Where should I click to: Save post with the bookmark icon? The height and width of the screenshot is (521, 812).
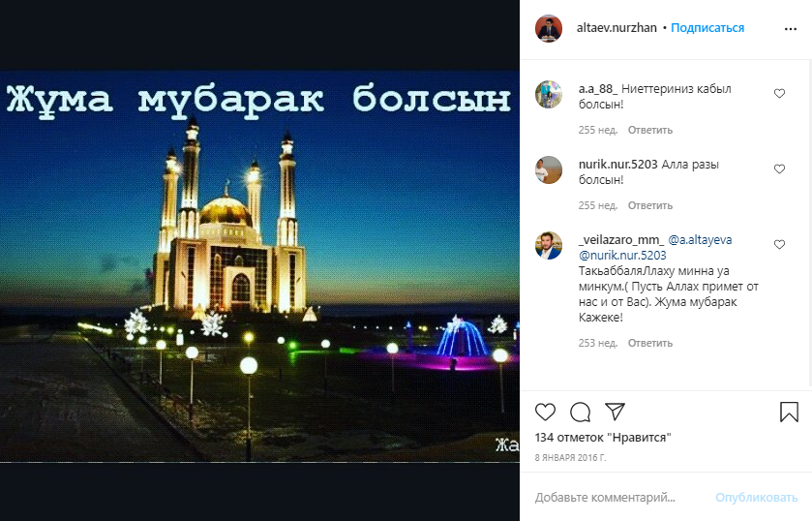coord(789,413)
